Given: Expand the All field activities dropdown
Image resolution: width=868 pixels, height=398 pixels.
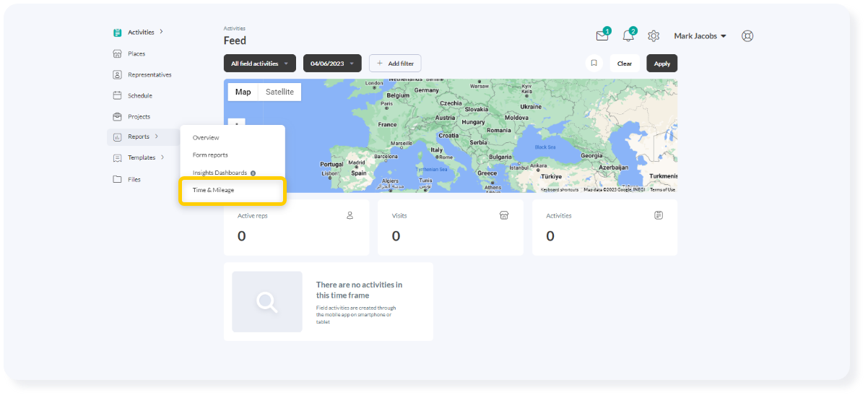Looking at the screenshot, I should [259, 64].
